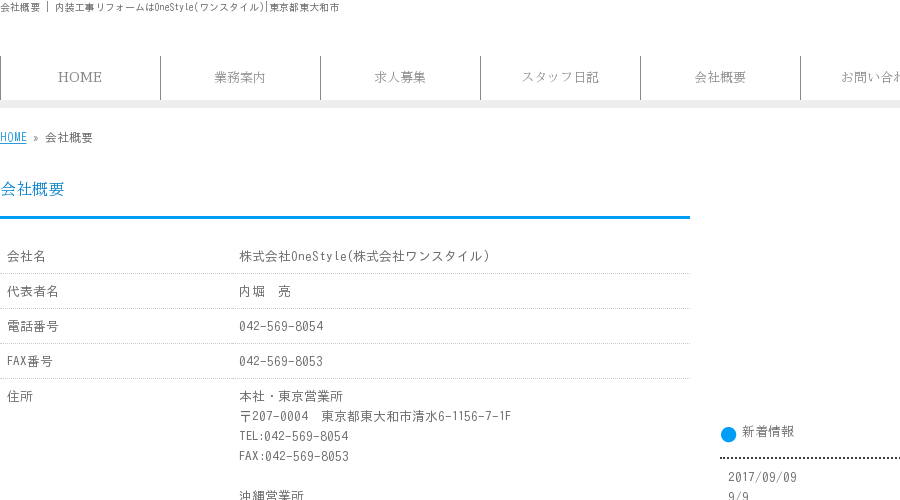This screenshot has width=900, height=500.
Task: Open the 業務案内 navigation item
Action: (x=240, y=77)
